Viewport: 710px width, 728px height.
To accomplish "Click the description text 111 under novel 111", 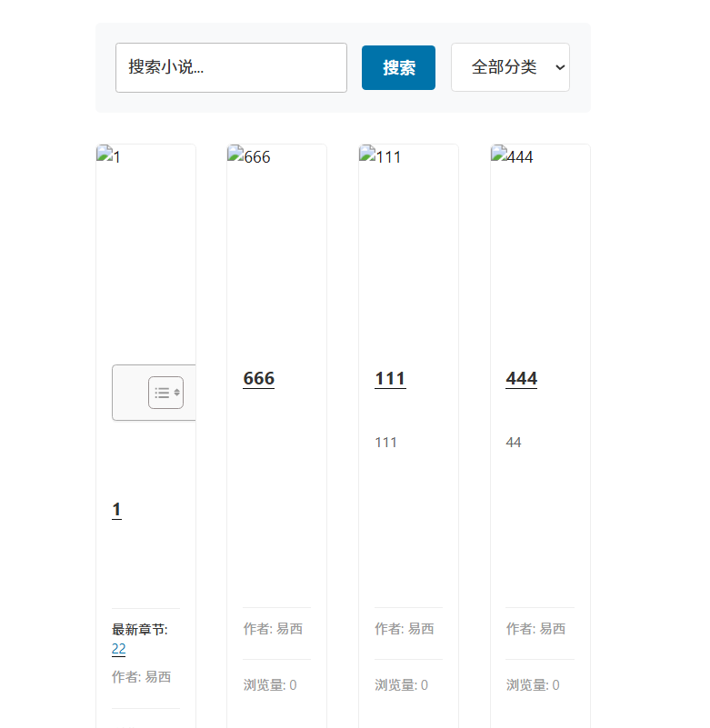I will (x=385, y=443).
